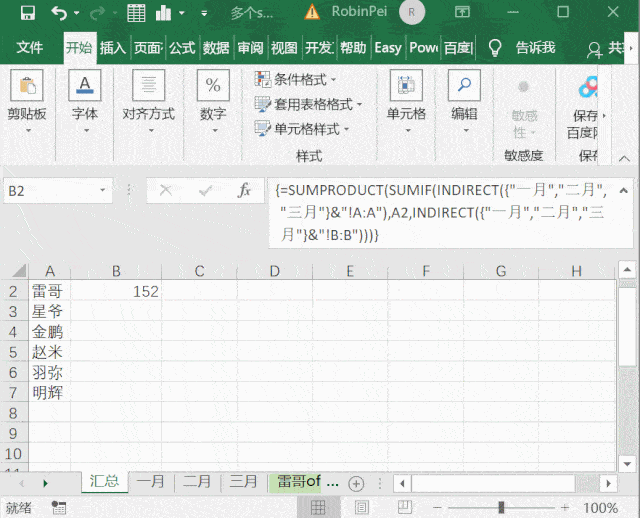The height and width of the screenshot is (518, 640).
Task: Open the Editing (编辑) magnifier icon
Action: tap(464, 85)
